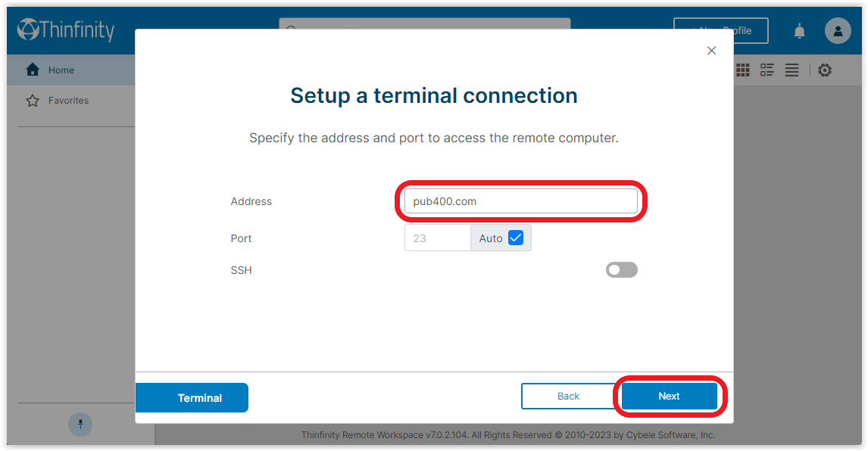
Task: Open the settings gear
Action: point(825,70)
